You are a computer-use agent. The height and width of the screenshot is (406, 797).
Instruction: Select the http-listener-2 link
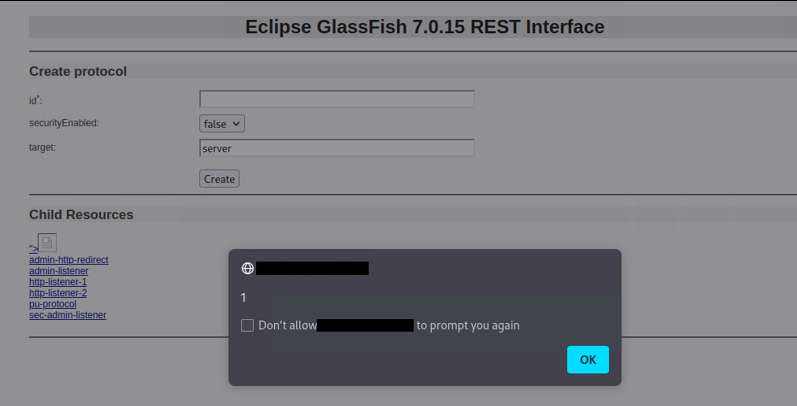pyautogui.click(x=58, y=293)
